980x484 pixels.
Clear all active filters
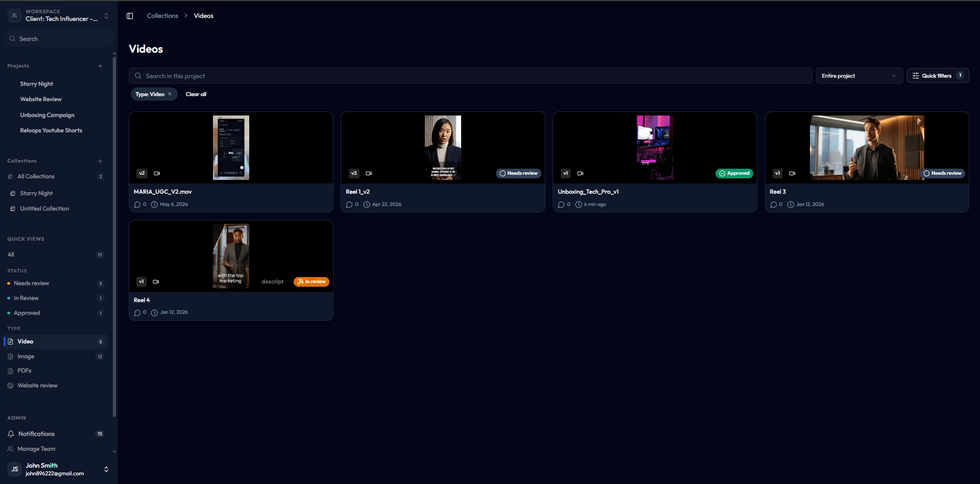(196, 94)
